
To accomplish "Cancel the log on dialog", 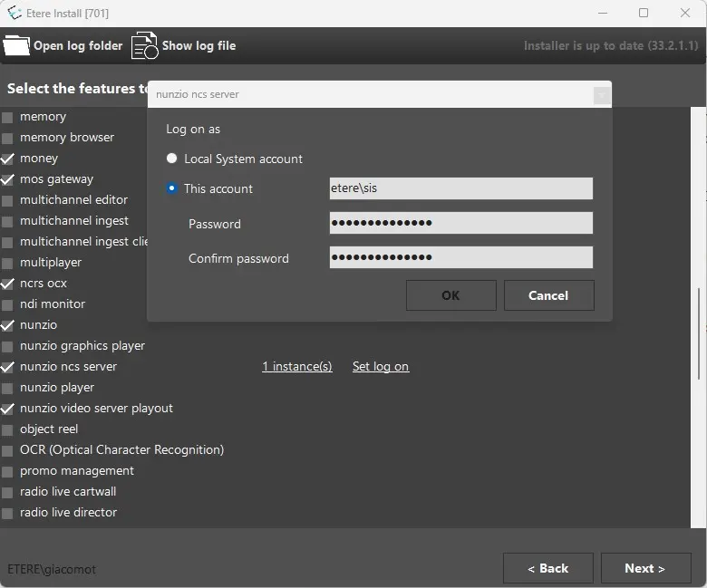I will [x=548, y=295].
